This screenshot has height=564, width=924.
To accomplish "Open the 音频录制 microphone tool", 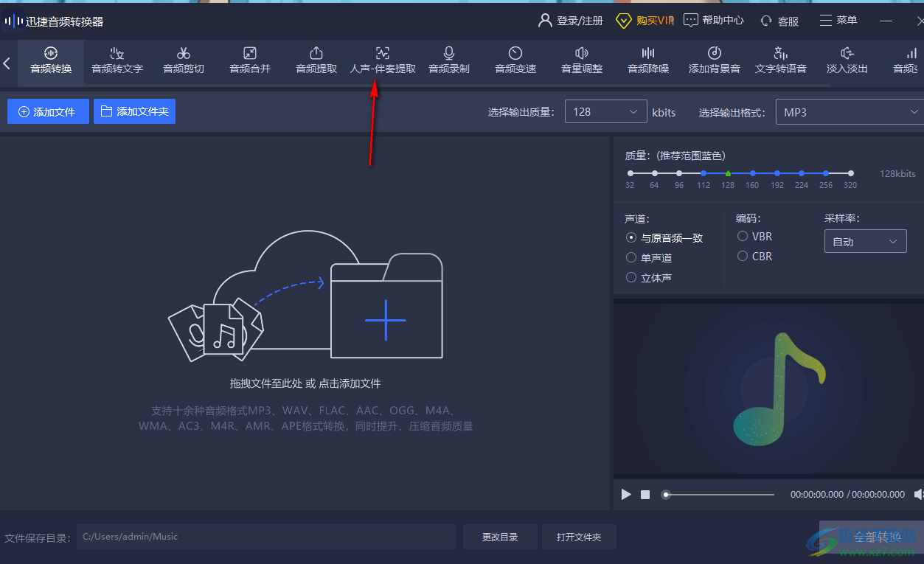I will pos(449,60).
